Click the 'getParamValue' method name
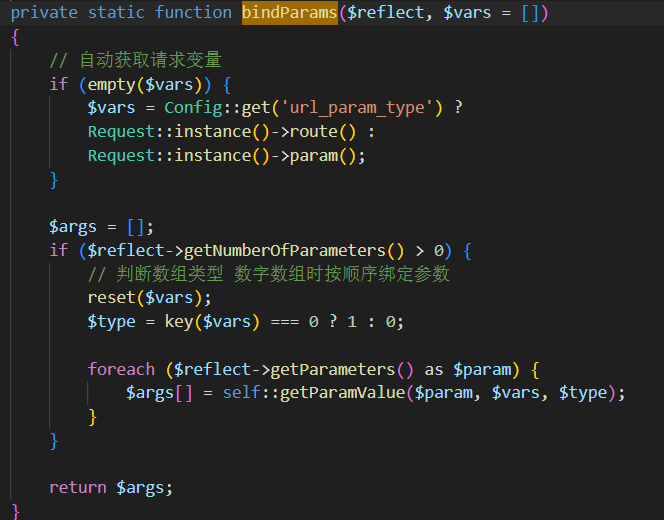 (343, 393)
